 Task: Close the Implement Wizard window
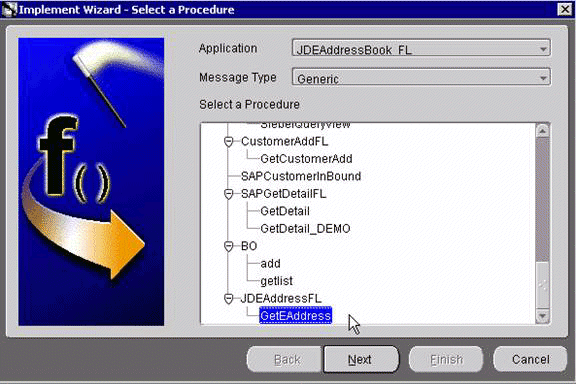click(565, 9)
